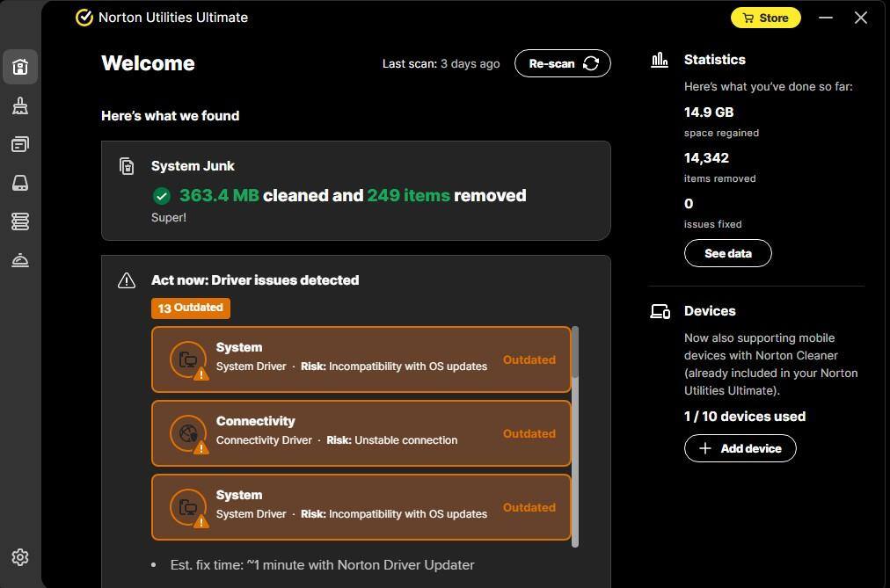Screen dimensions: 890x588
Task: Click the Devices laptop-and-phone icon
Action: click(x=660, y=311)
